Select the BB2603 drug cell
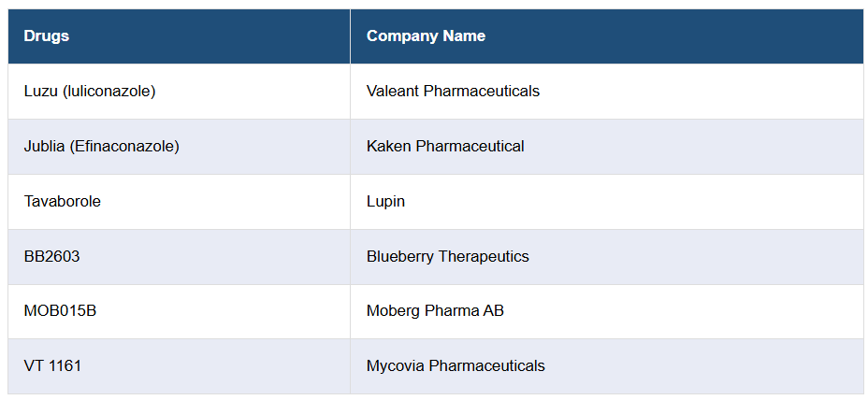868x400 pixels. point(51,257)
